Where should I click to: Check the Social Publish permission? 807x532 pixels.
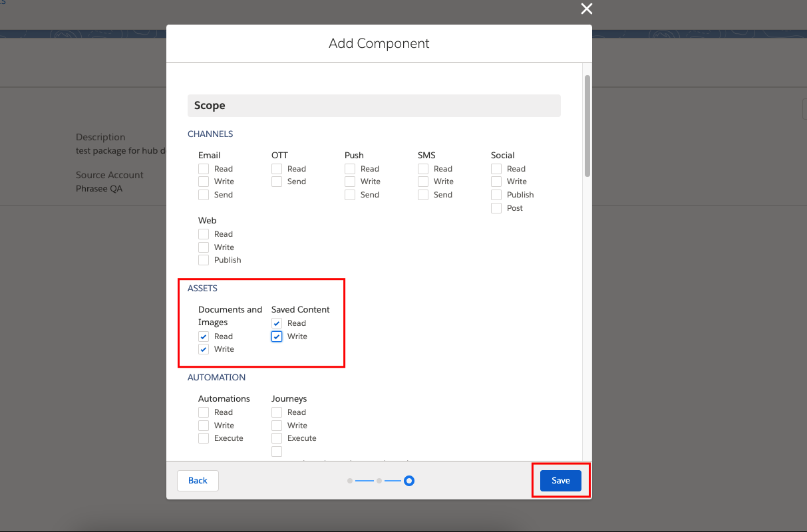pos(496,194)
